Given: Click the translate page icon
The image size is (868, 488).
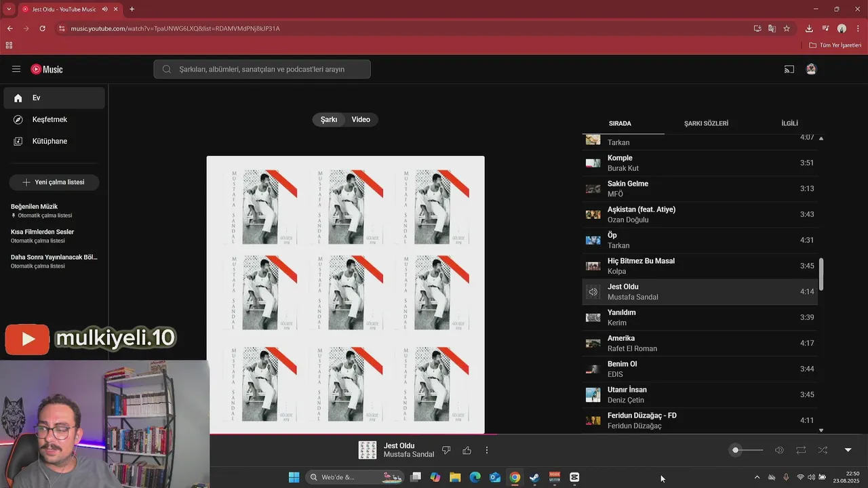Looking at the screenshot, I should tap(772, 28).
